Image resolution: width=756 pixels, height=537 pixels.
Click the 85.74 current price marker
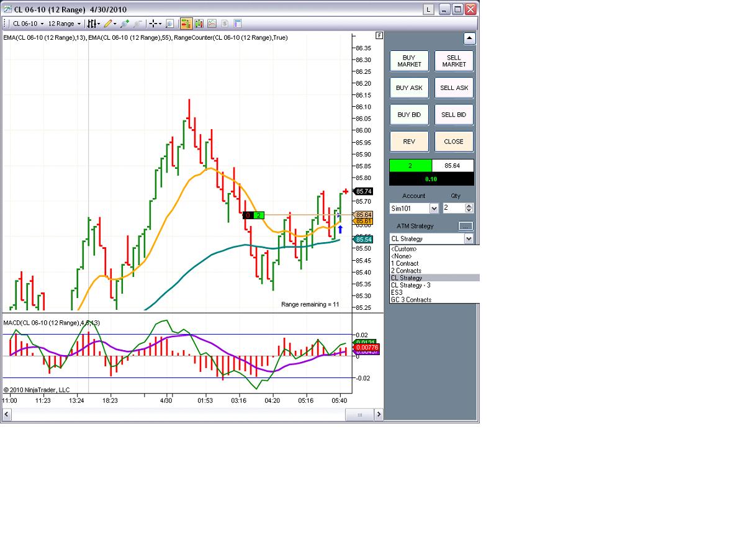click(x=364, y=191)
